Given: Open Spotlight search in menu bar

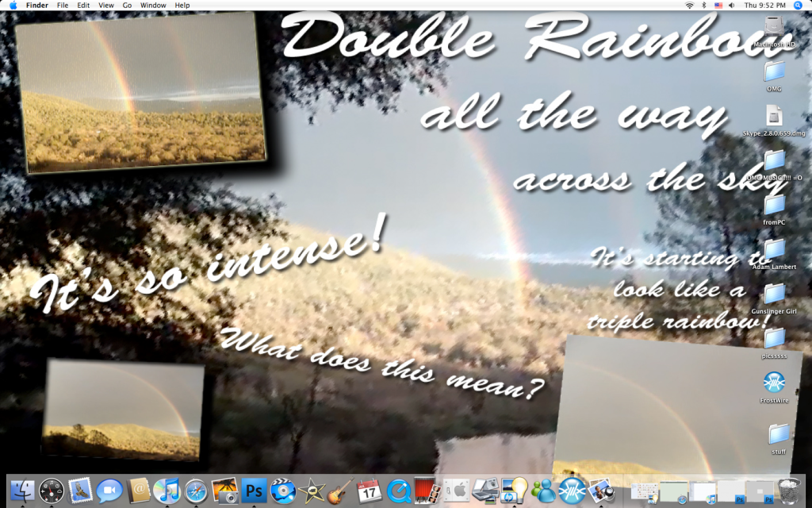Looking at the screenshot, I should pos(798,6).
